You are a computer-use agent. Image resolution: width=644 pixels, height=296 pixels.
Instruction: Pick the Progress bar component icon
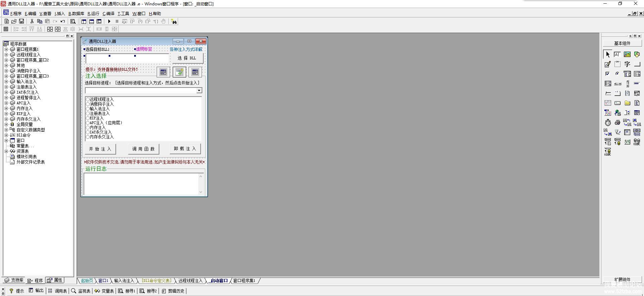[x=637, y=83]
